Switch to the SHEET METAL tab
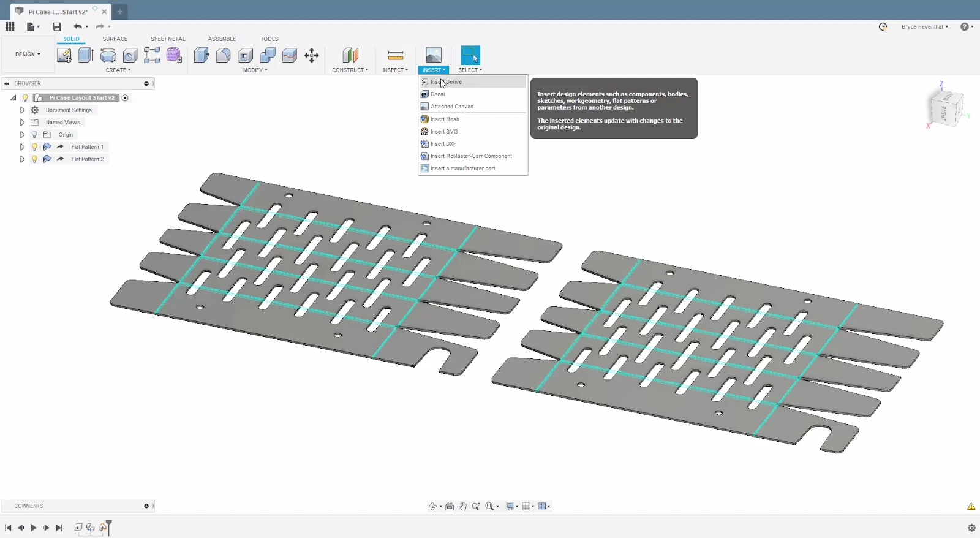Screen dimensions: 980x538 168,39
